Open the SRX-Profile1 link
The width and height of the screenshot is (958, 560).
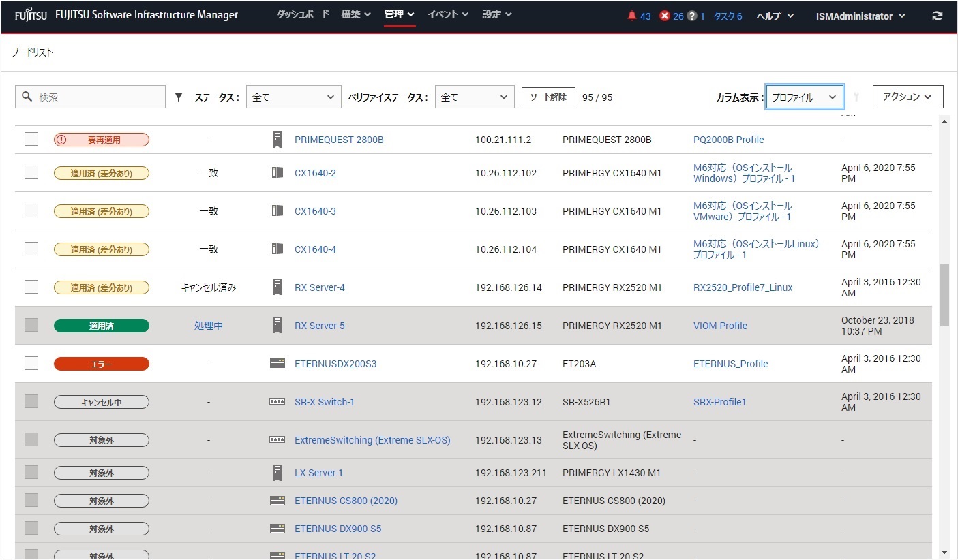click(719, 402)
